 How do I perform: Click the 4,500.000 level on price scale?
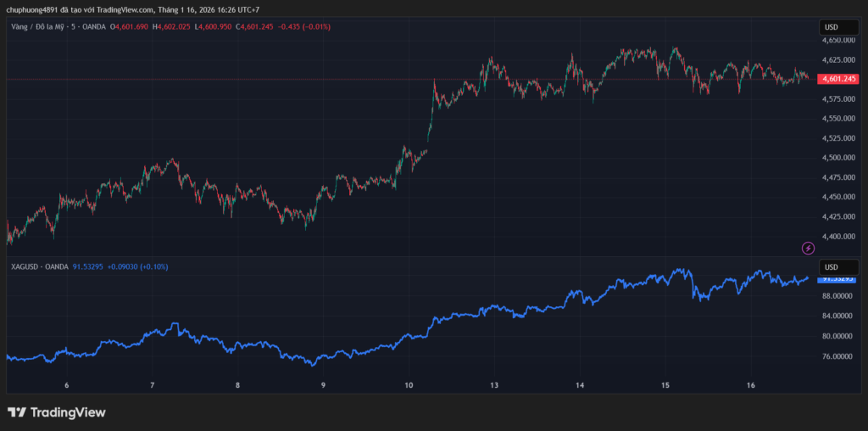tap(837, 158)
